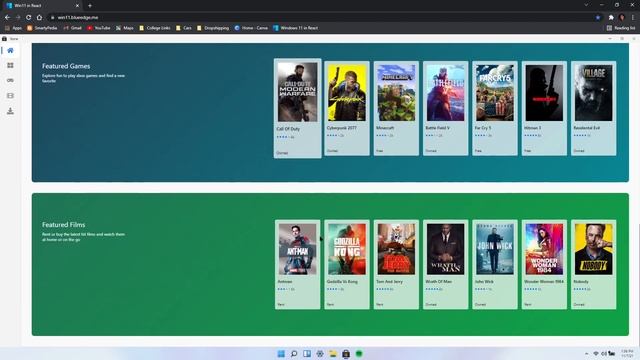Open Windows 11 in React bookmark
640x360 pixels.
[296, 28]
